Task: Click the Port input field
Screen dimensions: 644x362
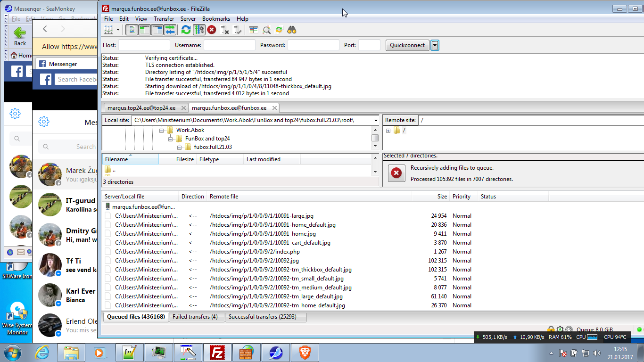Action: point(369,45)
